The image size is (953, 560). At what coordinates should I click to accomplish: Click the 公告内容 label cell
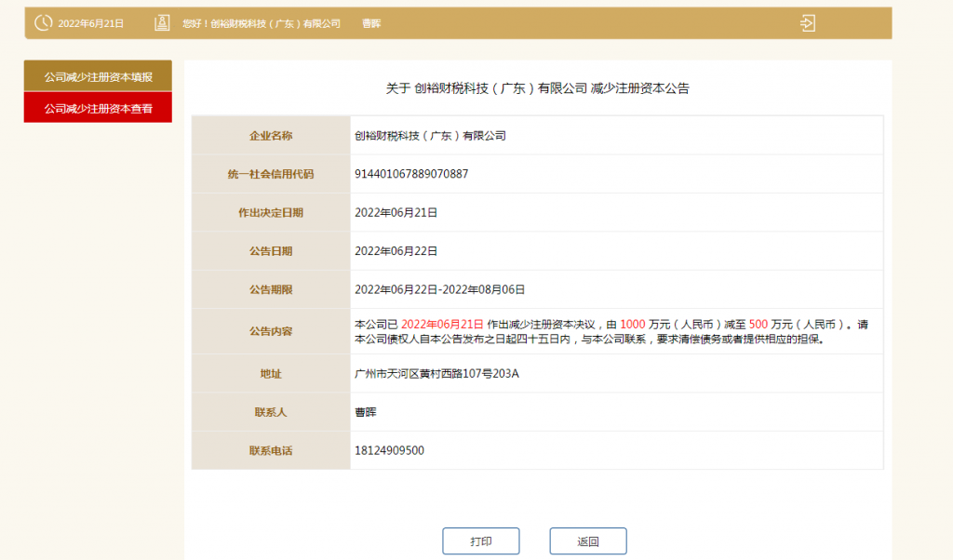pos(271,331)
